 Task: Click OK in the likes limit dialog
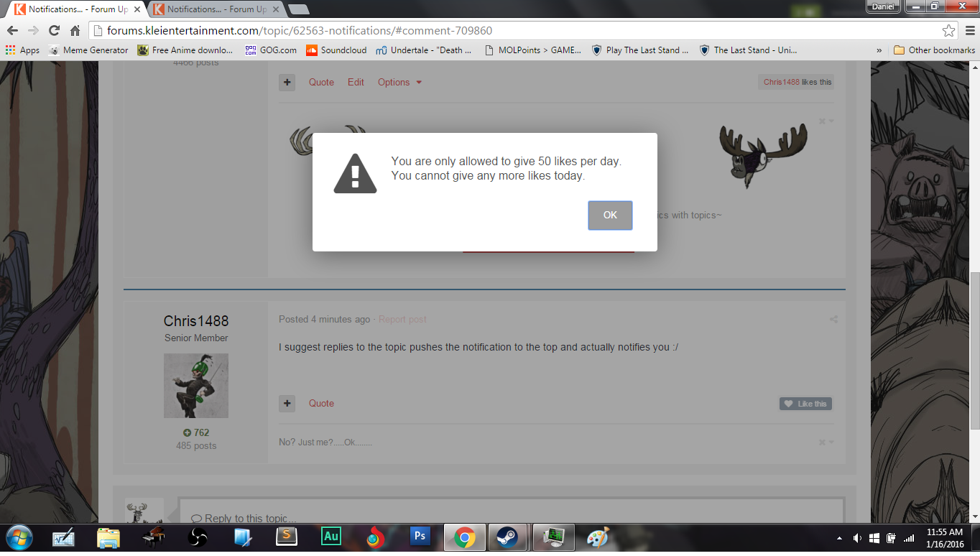pos(610,216)
